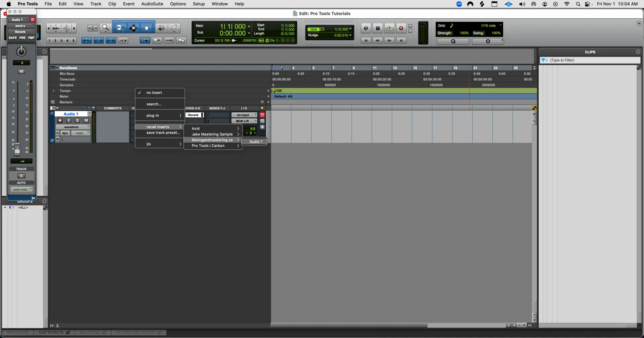Enable Loop Playback in the transport
Image resolution: width=644 pixels, height=338 pixels.
click(x=389, y=29)
